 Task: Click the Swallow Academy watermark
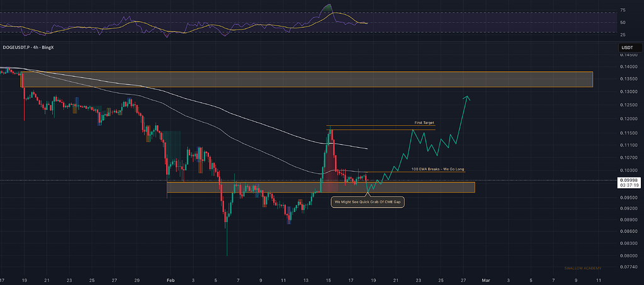(582, 269)
